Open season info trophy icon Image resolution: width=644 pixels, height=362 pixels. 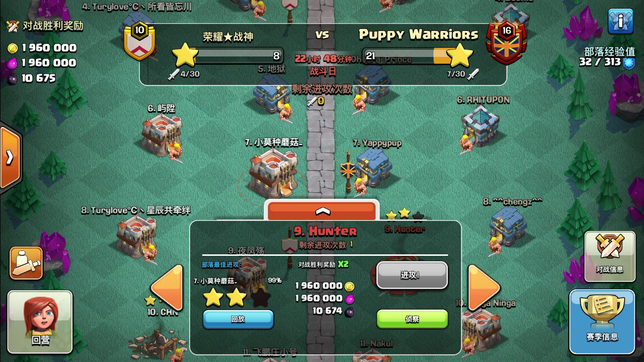coord(602,322)
